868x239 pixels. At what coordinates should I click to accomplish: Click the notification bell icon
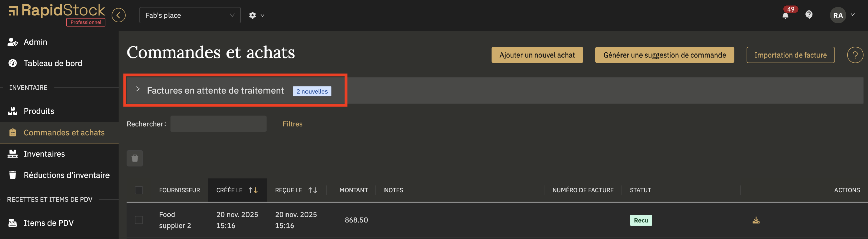coord(785,15)
